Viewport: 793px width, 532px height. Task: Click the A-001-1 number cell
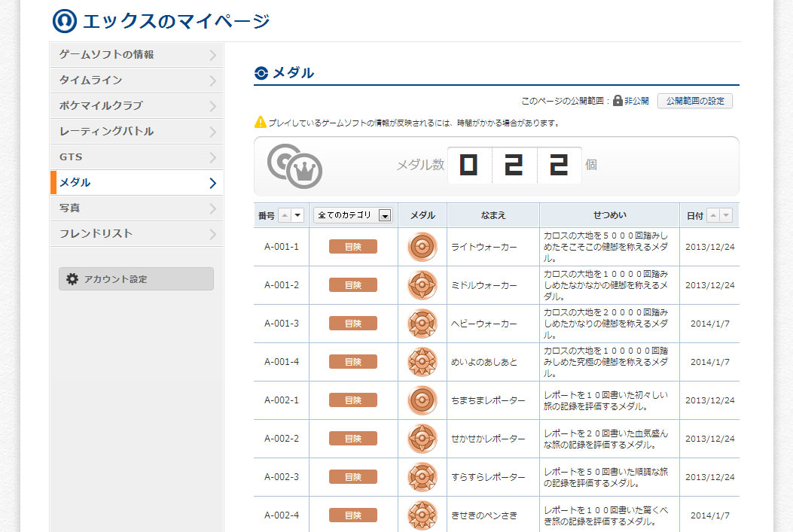pos(281,247)
